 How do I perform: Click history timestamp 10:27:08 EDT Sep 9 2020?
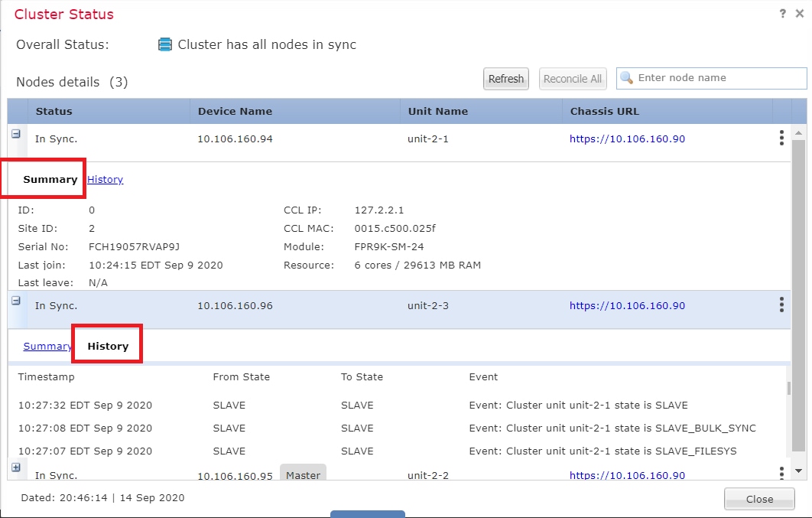point(85,428)
